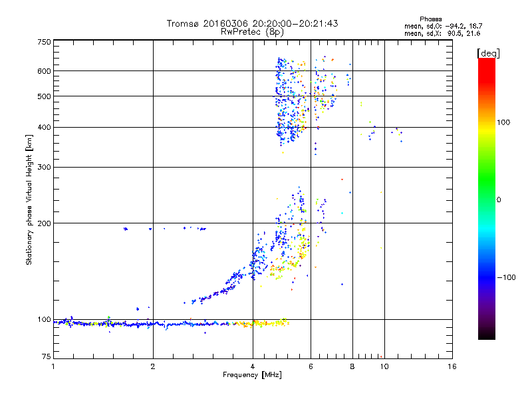Click y-axis tick label '200'
This screenshot has width=532, height=399.
44,223
